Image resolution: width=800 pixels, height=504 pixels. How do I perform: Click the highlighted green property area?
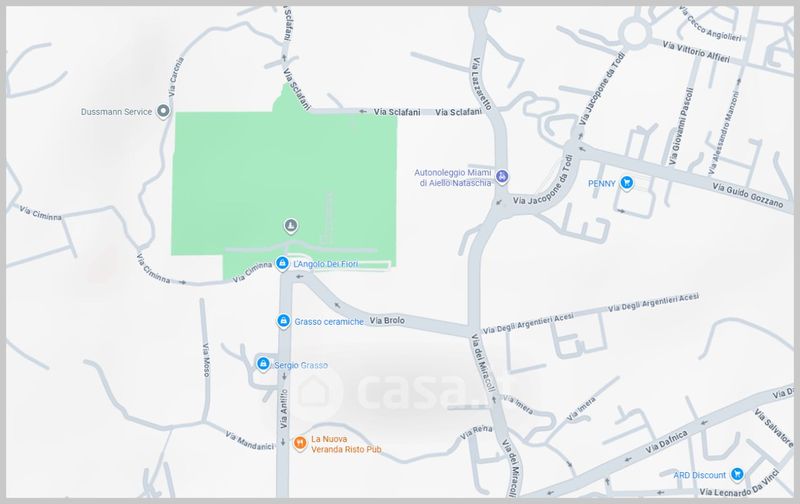coord(284,184)
